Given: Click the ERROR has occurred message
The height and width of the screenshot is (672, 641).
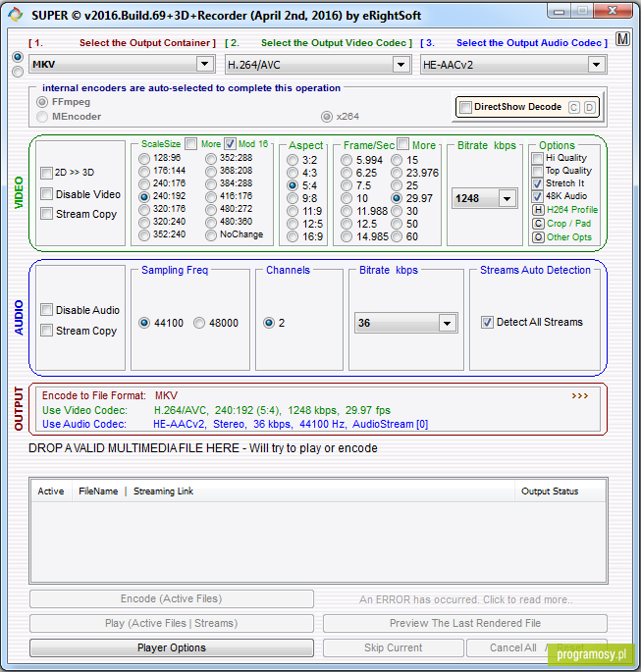Looking at the screenshot, I should tap(465, 599).
